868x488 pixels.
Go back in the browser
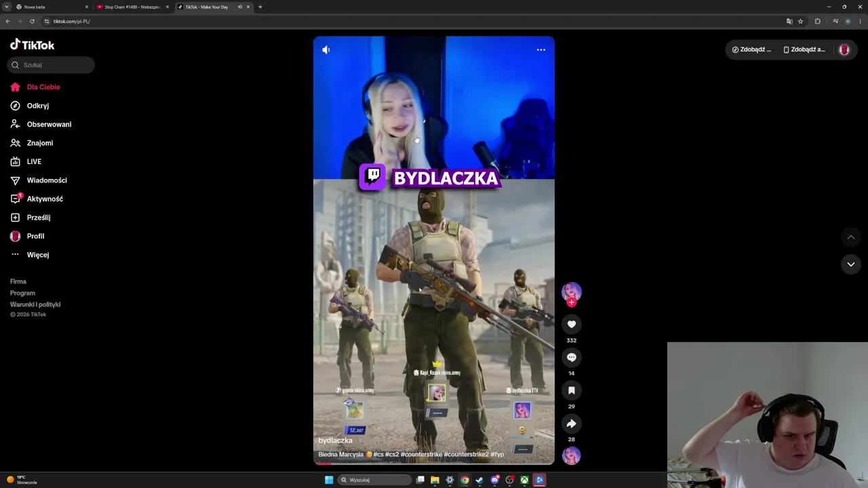[7, 21]
